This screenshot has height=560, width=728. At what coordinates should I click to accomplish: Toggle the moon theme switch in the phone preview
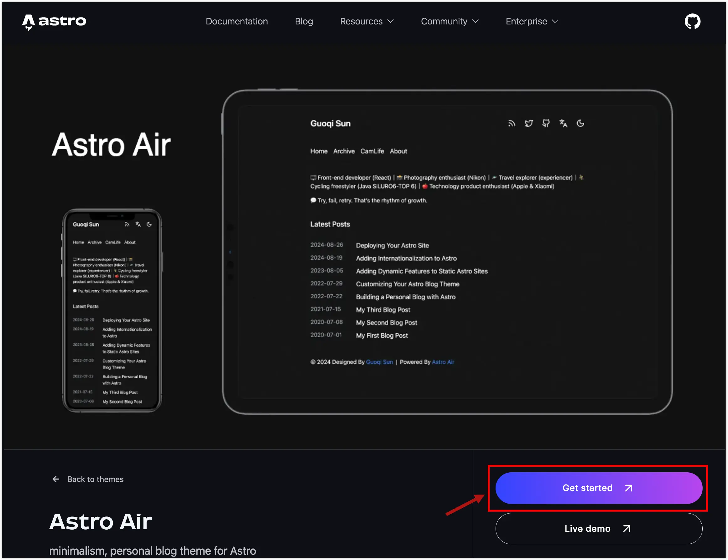click(149, 224)
